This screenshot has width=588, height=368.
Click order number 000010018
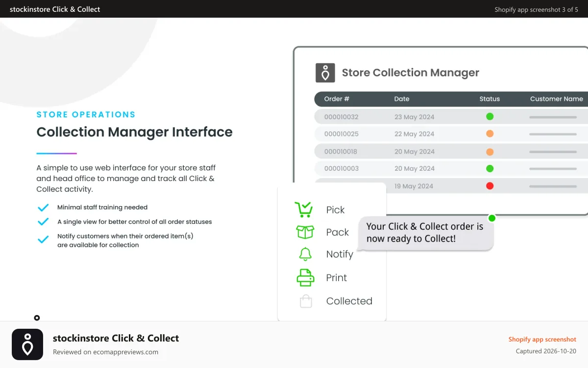[341, 152]
